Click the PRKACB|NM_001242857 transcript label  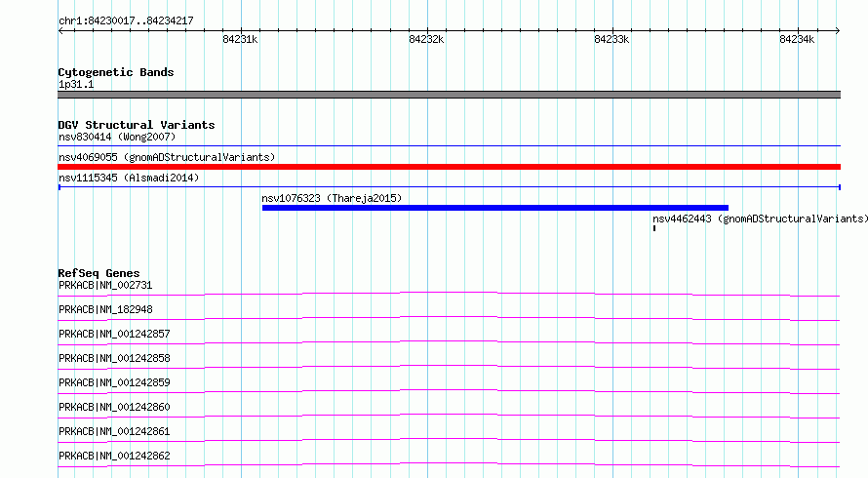point(114,334)
